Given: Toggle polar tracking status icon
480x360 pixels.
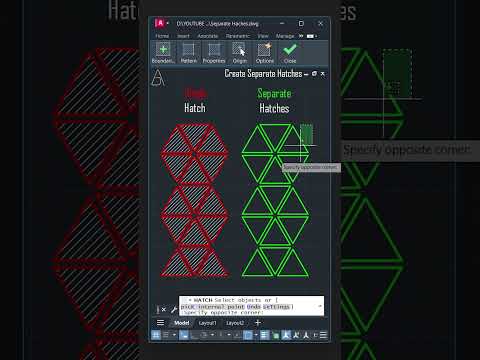Looking at the screenshot, I should [204, 335].
